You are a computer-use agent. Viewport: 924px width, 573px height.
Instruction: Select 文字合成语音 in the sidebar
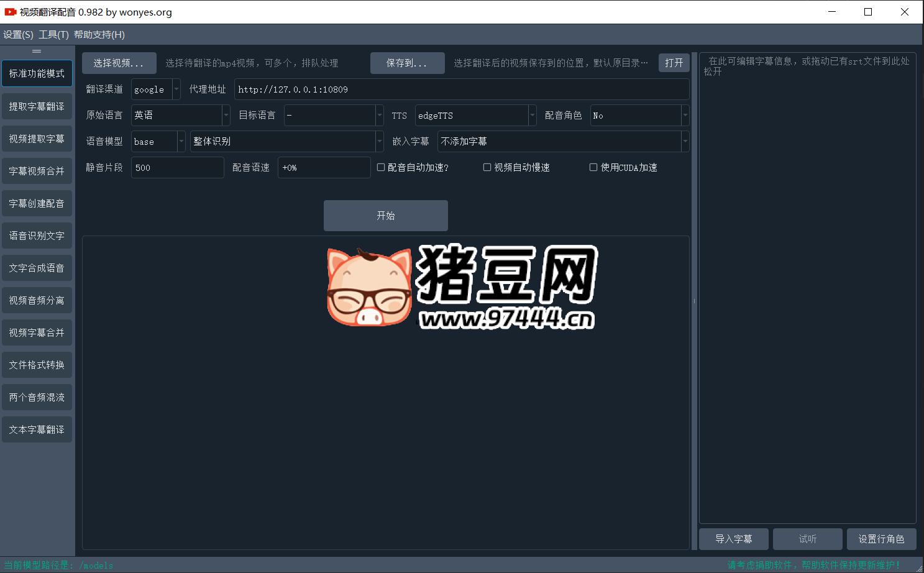37,268
